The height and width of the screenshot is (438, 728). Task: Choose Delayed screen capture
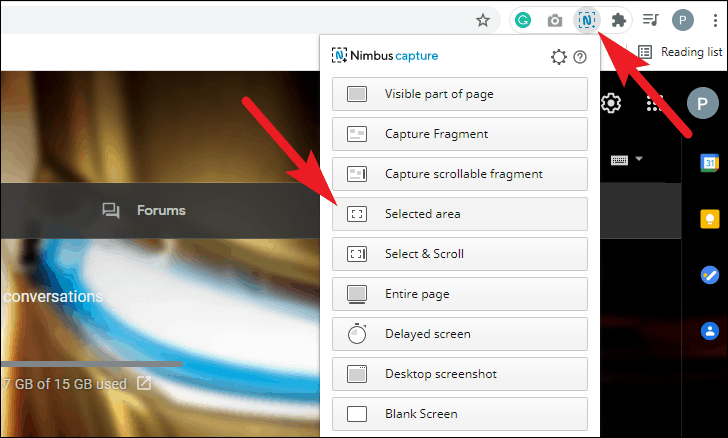pos(460,333)
